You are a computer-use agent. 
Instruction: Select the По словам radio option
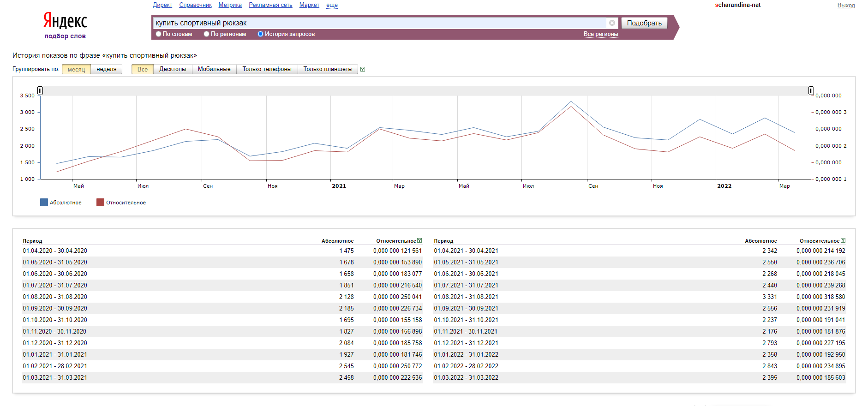(x=158, y=34)
